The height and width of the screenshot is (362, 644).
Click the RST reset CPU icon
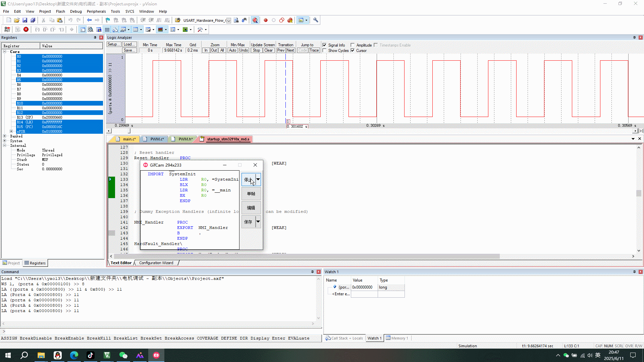(x=7, y=29)
